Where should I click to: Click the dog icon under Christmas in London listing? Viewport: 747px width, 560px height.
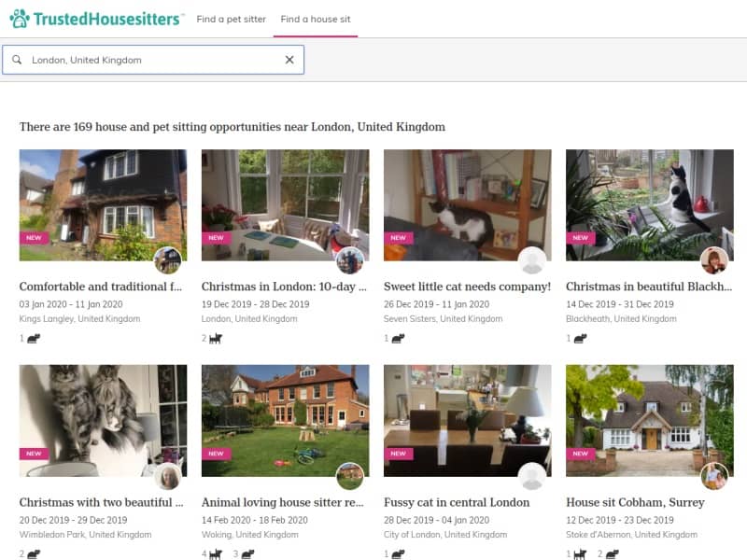tap(216, 339)
